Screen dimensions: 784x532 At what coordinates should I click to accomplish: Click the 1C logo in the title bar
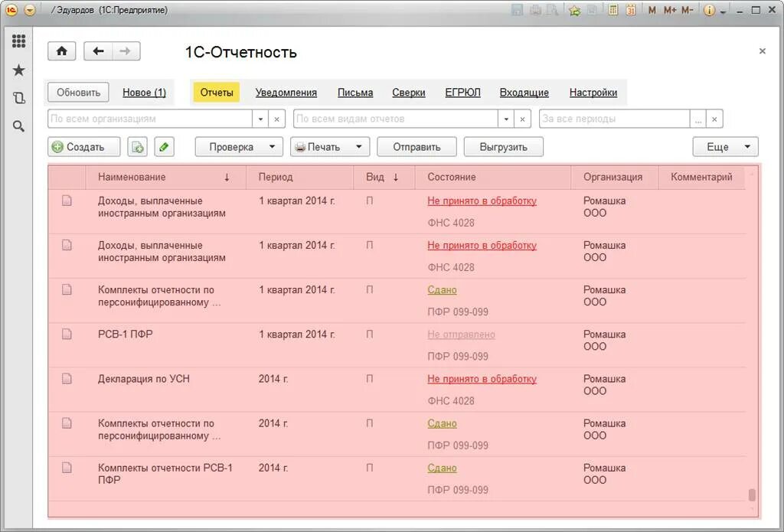[x=11, y=10]
